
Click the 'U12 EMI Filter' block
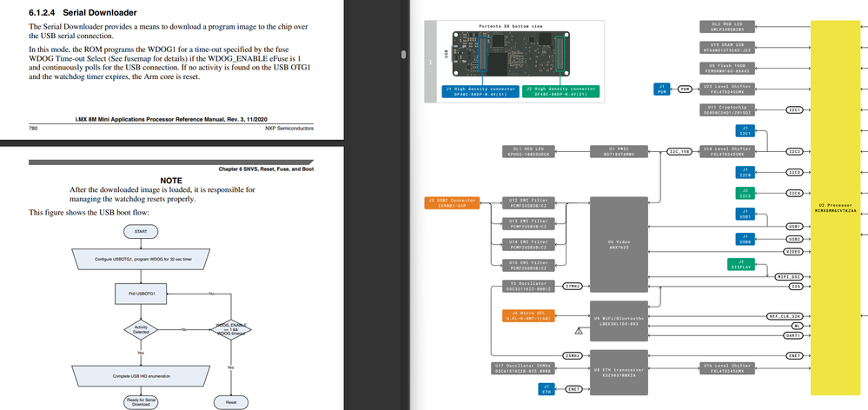click(528, 202)
